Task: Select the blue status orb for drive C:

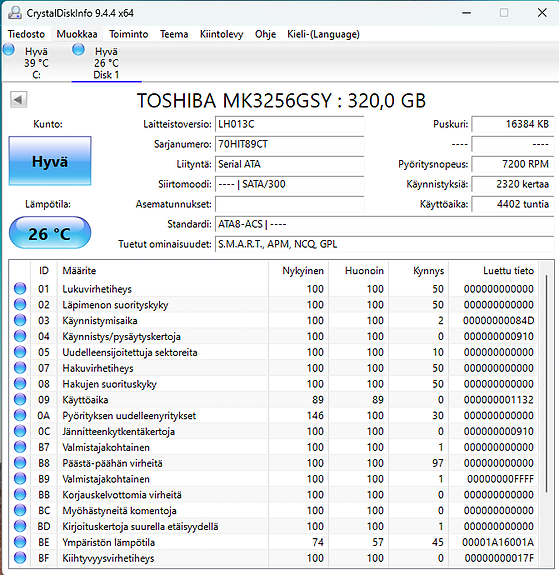Action: [x=8, y=50]
